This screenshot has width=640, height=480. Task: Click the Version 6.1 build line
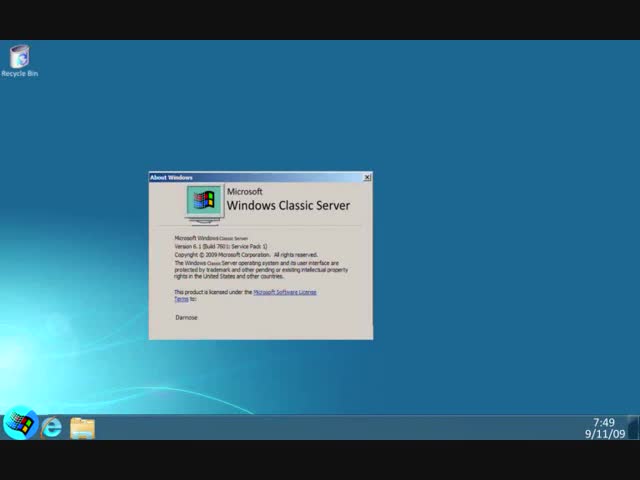click(221, 247)
